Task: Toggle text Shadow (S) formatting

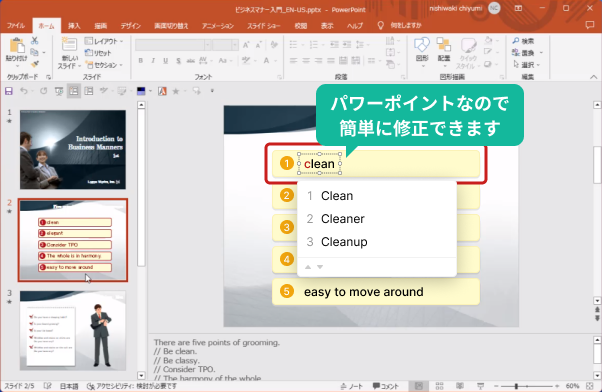Action: pos(178,61)
